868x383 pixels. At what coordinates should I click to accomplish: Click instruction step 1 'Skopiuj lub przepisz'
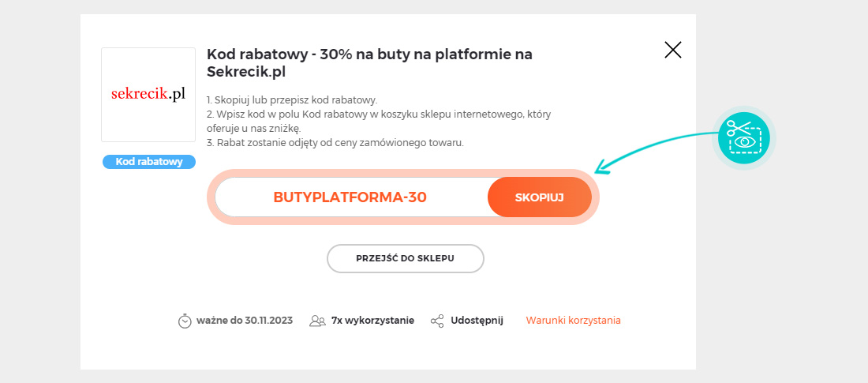(292, 100)
